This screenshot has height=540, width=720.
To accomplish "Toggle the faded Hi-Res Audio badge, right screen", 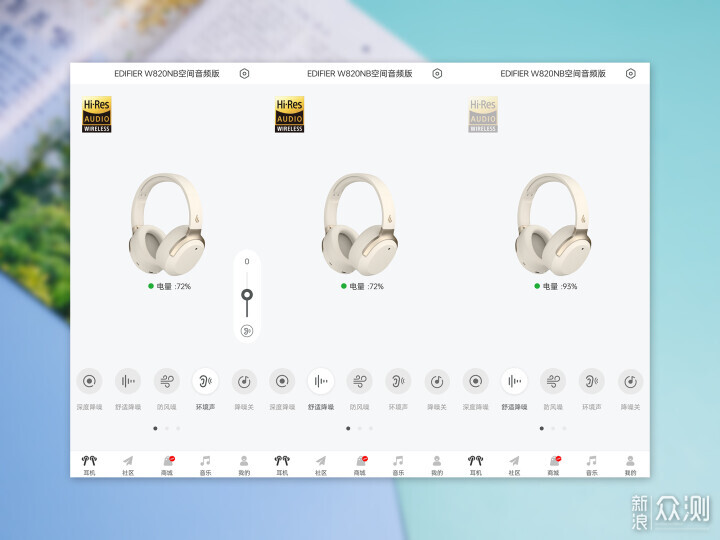I will point(483,115).
